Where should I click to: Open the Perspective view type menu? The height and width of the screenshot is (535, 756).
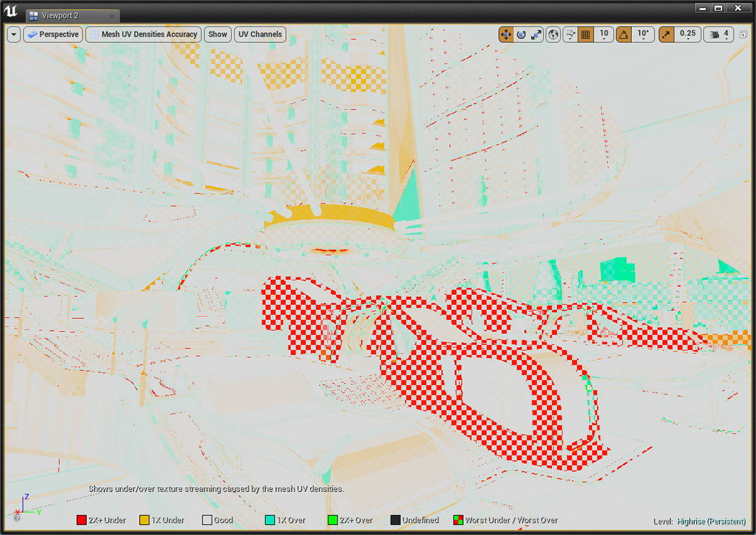[53, 35]
